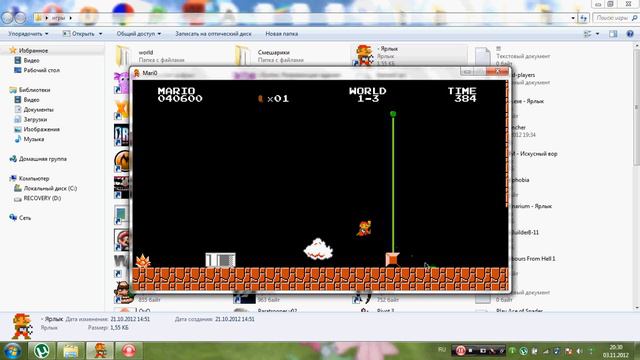The height and width of the screenshot is (360, 640).
Task: Click the red pause recording button in tray
Action: click(460, 351)
